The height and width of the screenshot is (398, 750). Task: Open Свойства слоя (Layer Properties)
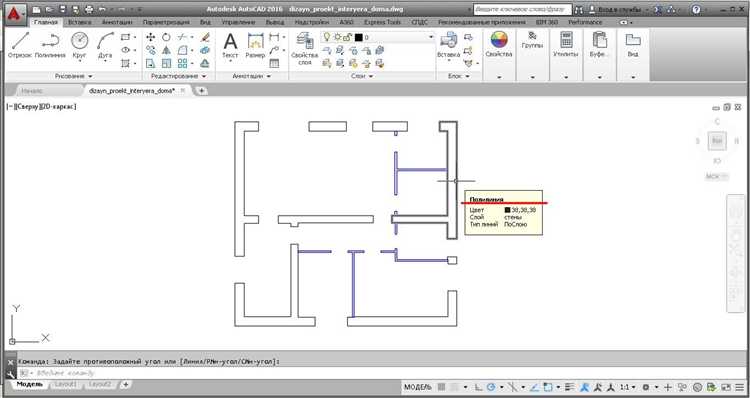[x=304, y=48]
